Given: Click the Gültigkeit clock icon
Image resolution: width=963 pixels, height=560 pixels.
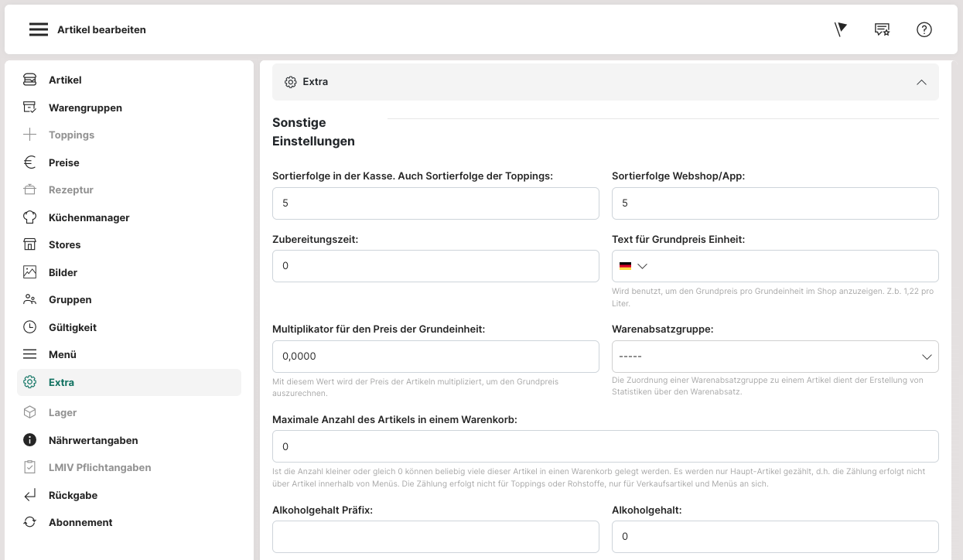Looking at the screenshot, I should 30,327.
